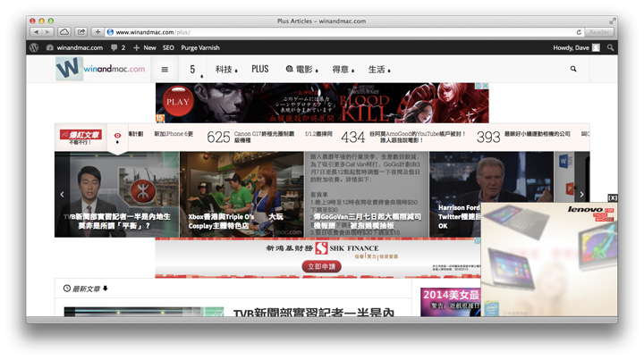Screen dimensions: 644x360
Task: Click the hamburger menu icon in site navigation
Action: pos(165,69)
